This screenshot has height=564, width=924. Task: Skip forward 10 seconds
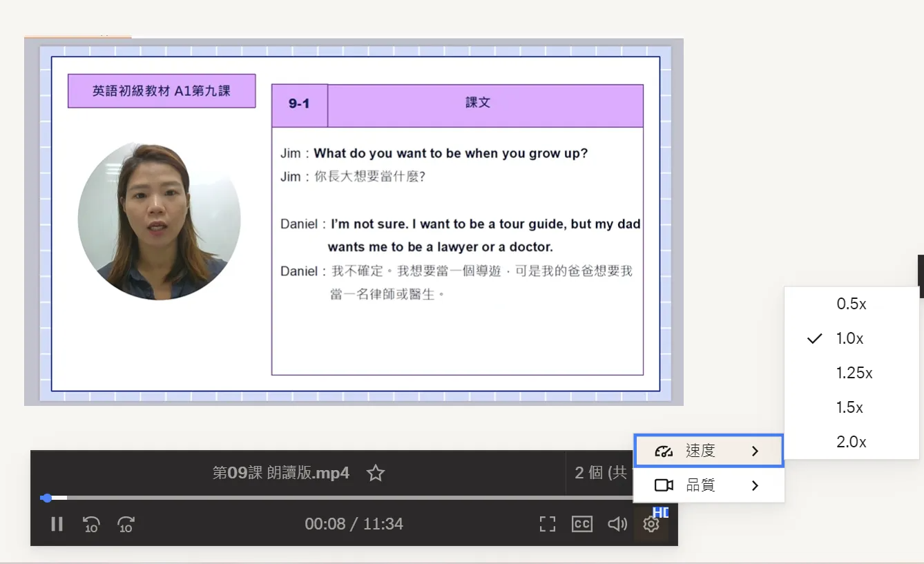tap(126, 525)
